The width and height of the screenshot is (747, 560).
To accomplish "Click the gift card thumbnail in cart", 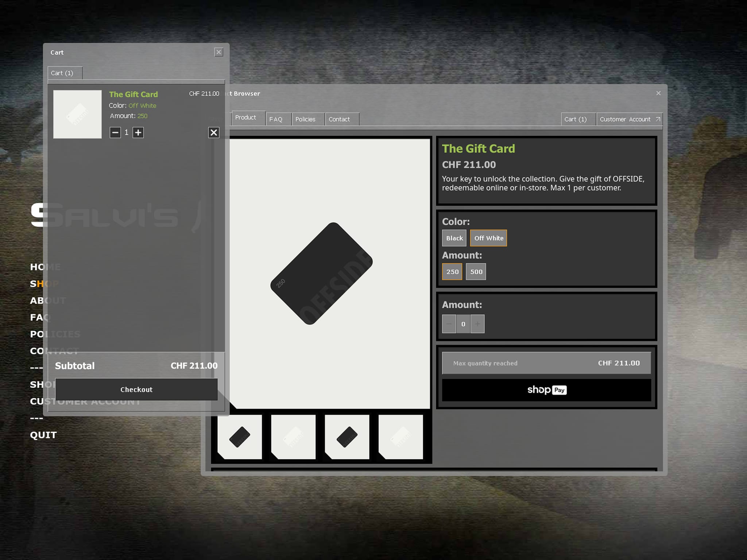I will click(77, 114).
